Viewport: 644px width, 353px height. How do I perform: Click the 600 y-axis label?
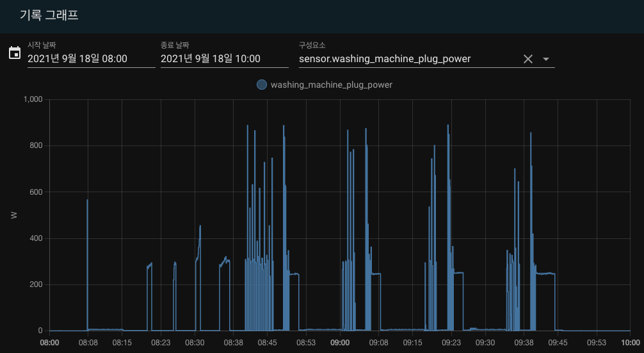click(37, 192)
